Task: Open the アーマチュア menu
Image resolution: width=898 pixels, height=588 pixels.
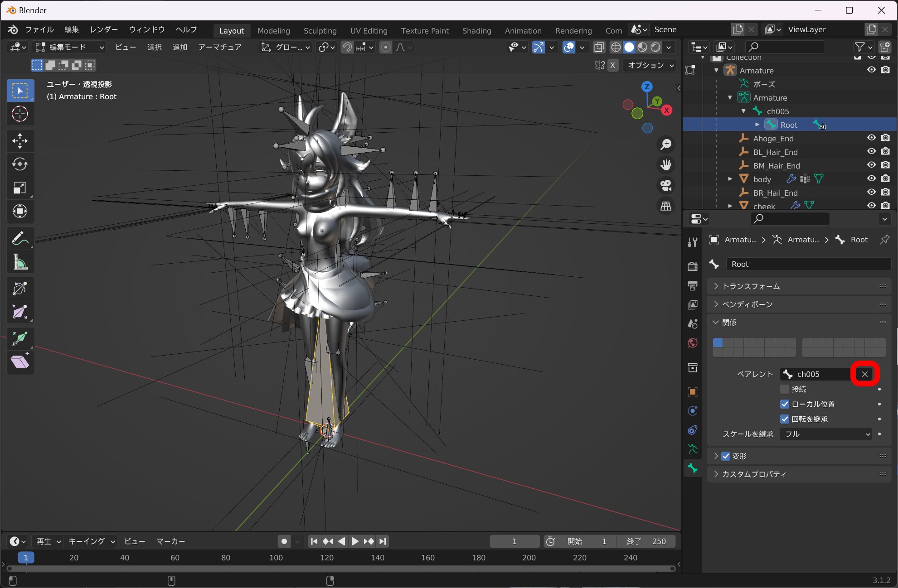Action: tap(220, 47)
